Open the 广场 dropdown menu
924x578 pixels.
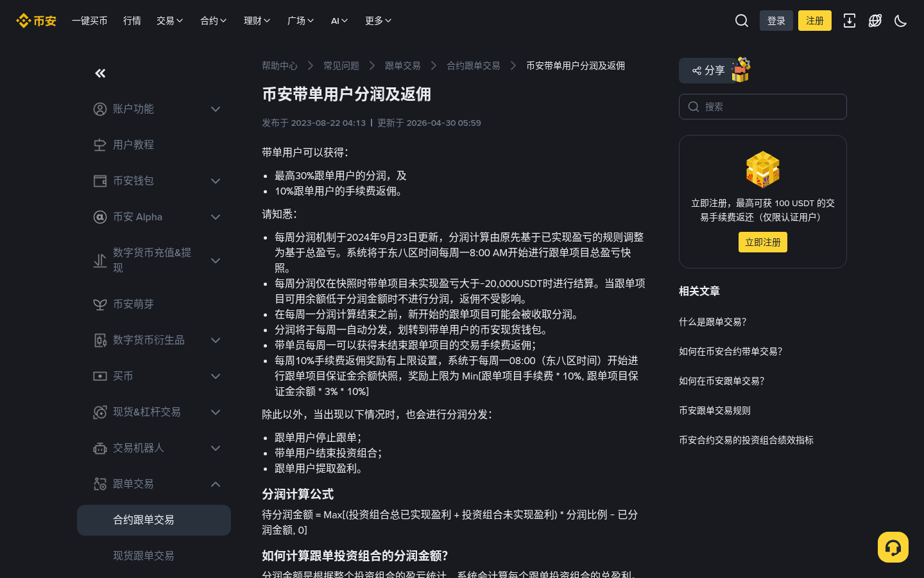point(301,21)
